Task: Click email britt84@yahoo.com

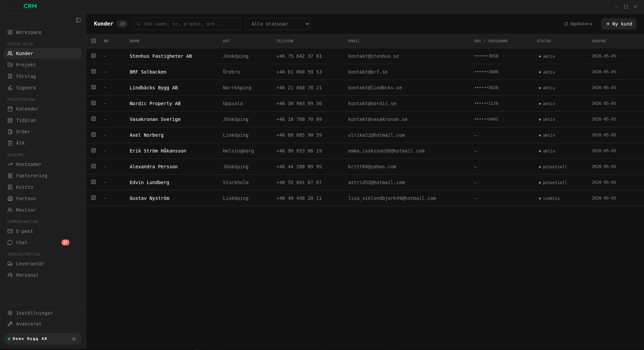Action: tap(372, 167)
